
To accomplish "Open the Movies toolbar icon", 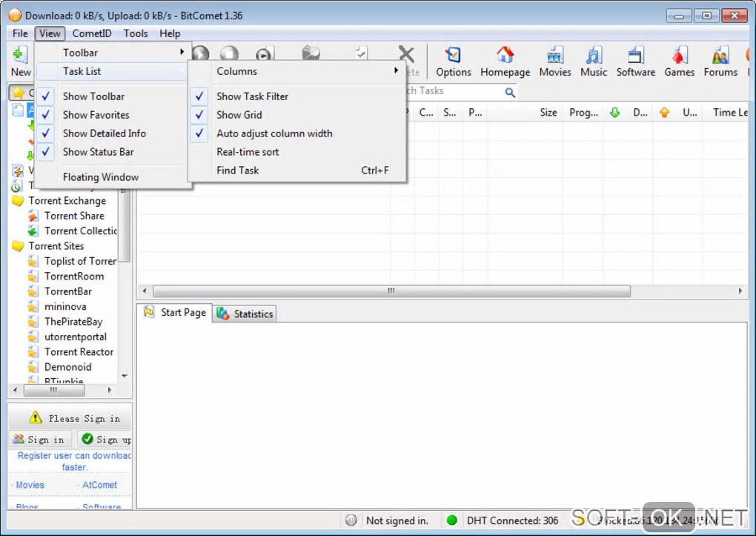I will pos(555,55).
